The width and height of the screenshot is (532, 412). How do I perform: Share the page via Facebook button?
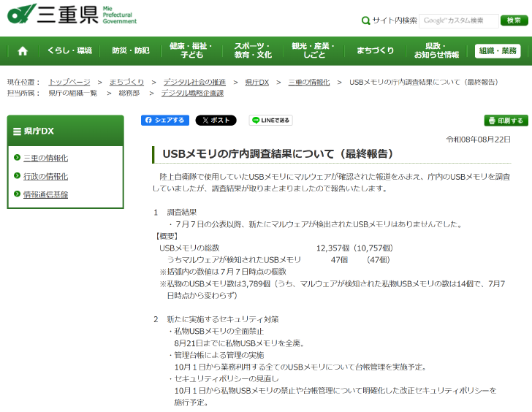165,120
